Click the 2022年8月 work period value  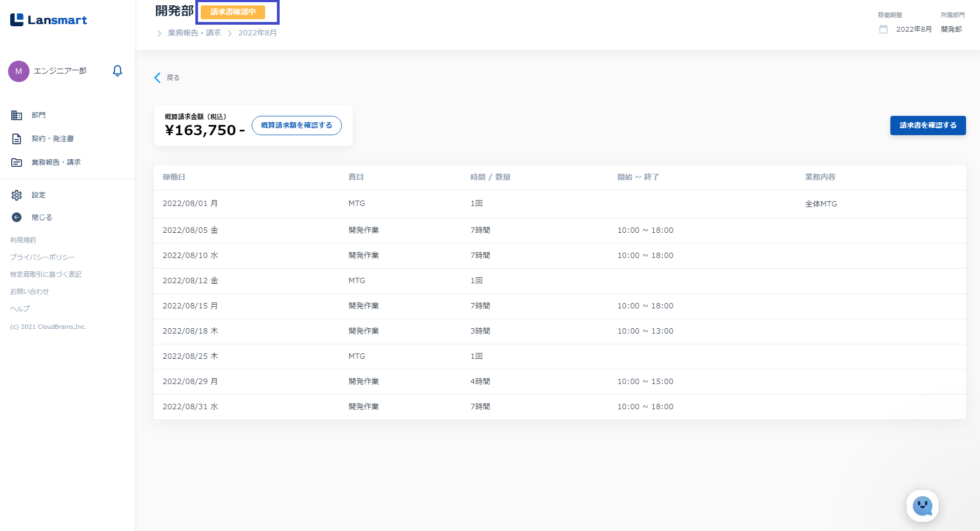[x=914, y=29]
